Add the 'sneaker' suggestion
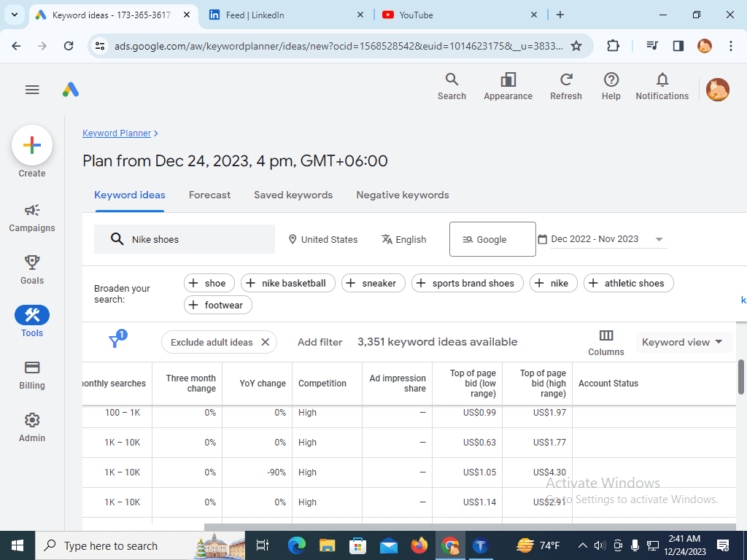This screenshot has height=560, width=747. [x=373, y=283]
